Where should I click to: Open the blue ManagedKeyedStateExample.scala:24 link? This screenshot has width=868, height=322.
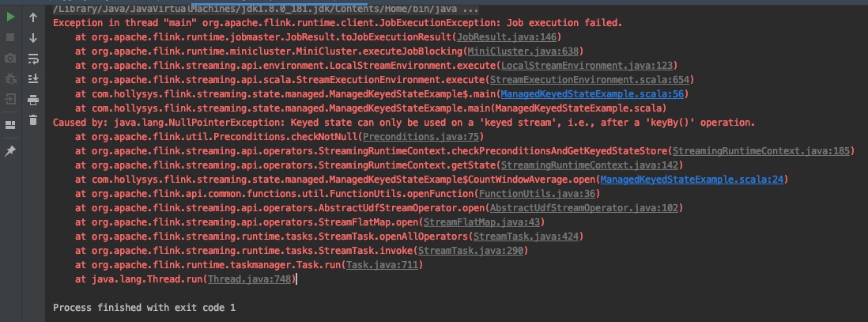(692, 180)
